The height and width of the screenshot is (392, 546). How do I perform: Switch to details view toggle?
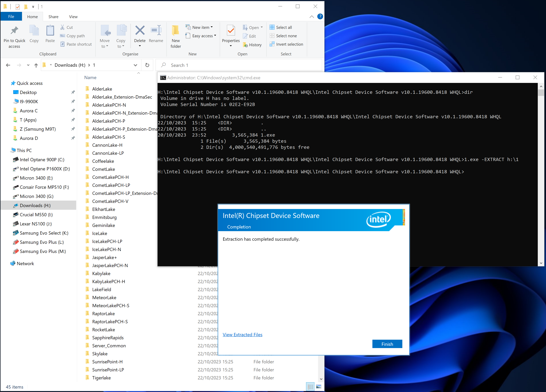click(310, 387)
